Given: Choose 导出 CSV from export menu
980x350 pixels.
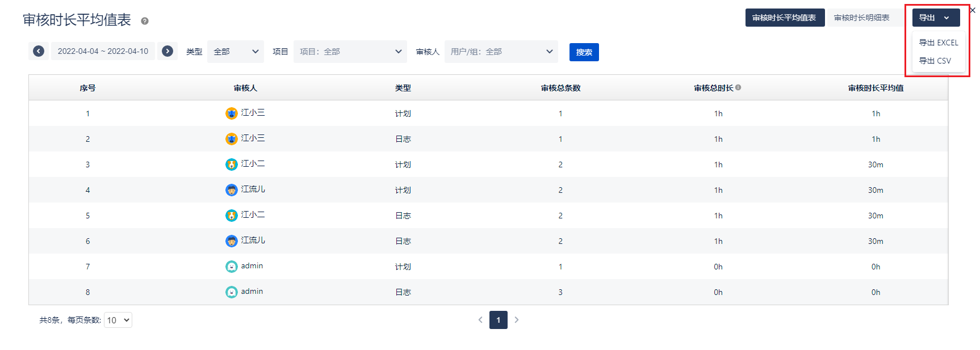Looking at the screenshot, I should [935, 61].
